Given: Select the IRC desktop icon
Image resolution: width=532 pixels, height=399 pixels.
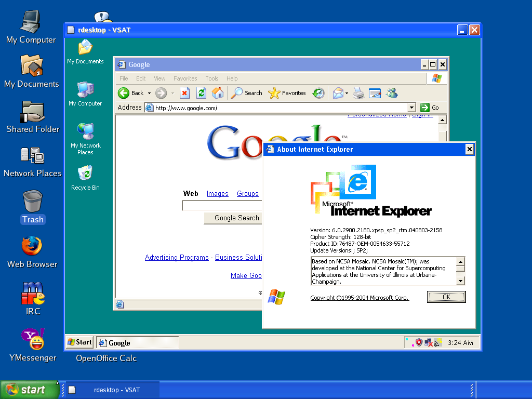Looking at the screenshot, I should click(33, 299).
